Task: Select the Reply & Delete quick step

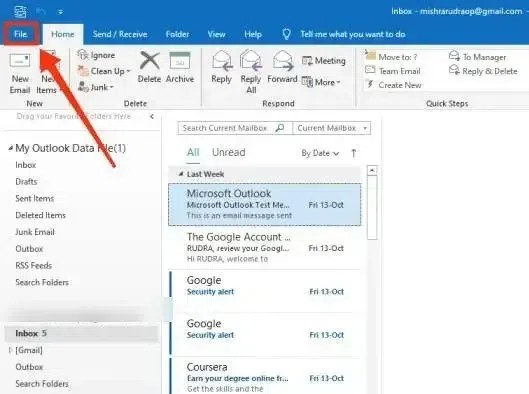Action: [x=483, y=71]
